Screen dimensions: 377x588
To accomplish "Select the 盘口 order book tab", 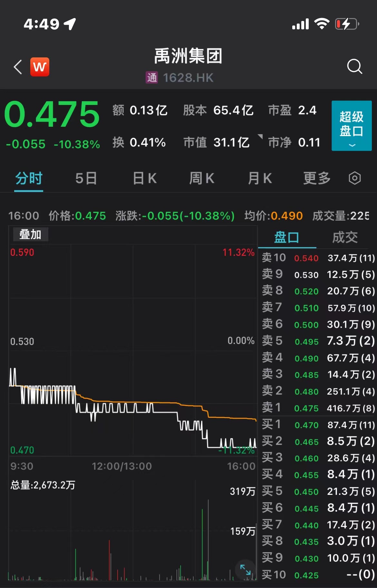I will point(286,237).
